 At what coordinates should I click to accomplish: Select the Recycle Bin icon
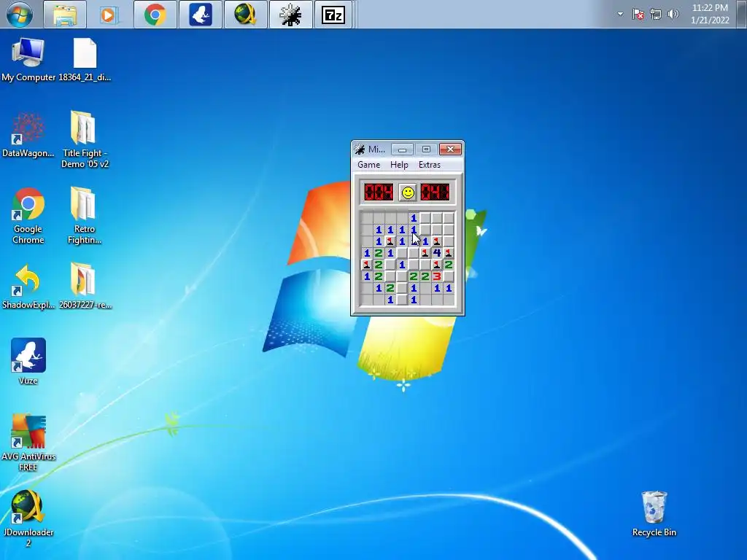[x=654, y=514]
